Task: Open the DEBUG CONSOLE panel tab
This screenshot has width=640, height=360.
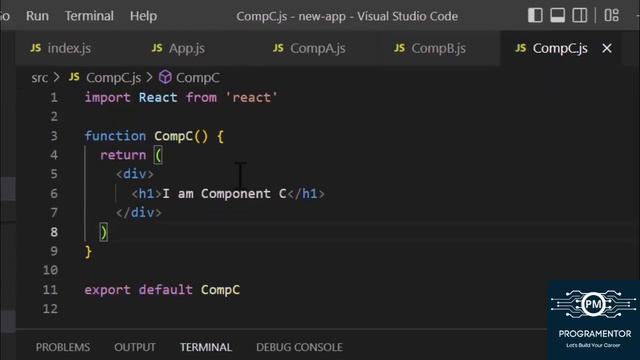Action: coord(299,347)
